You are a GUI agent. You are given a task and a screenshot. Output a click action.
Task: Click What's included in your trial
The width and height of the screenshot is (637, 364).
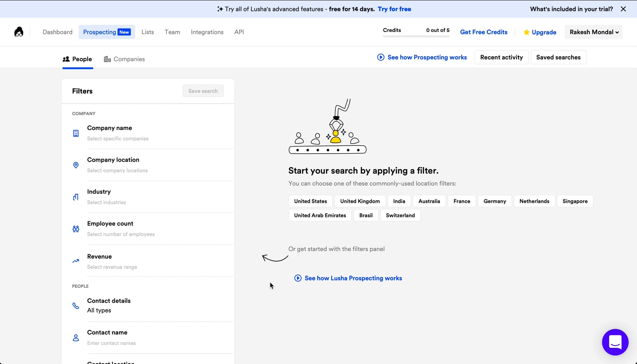(571, 9)
